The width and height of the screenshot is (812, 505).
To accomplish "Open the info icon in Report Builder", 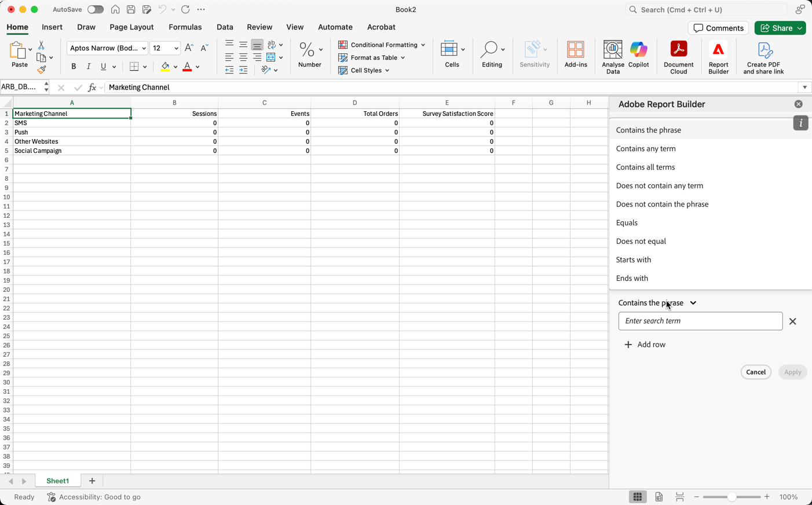I will pyautogui.click(x=800, y=123).
